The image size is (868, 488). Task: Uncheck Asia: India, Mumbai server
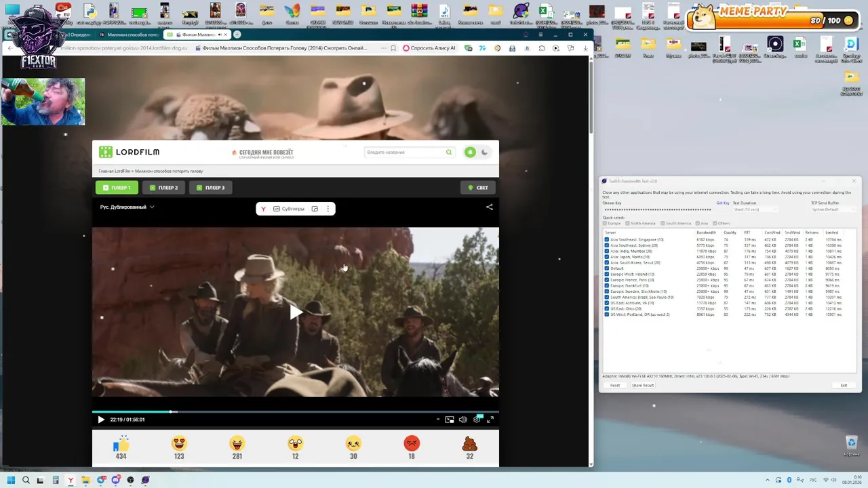606,251
